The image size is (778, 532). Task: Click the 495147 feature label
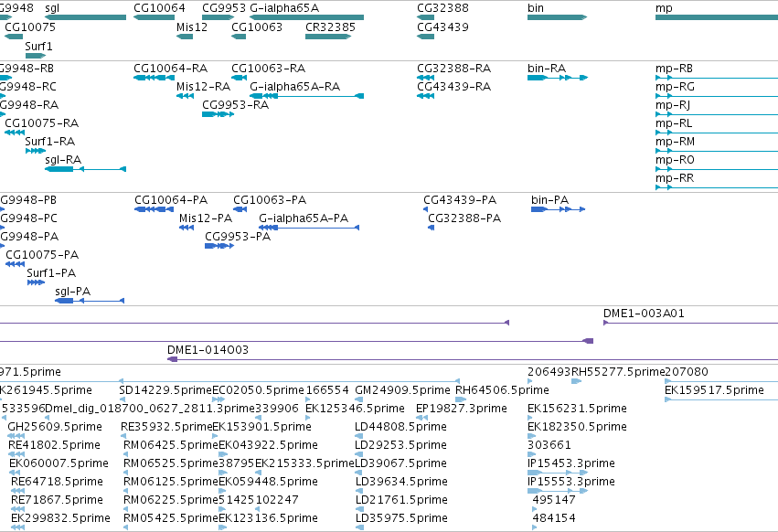554,500
